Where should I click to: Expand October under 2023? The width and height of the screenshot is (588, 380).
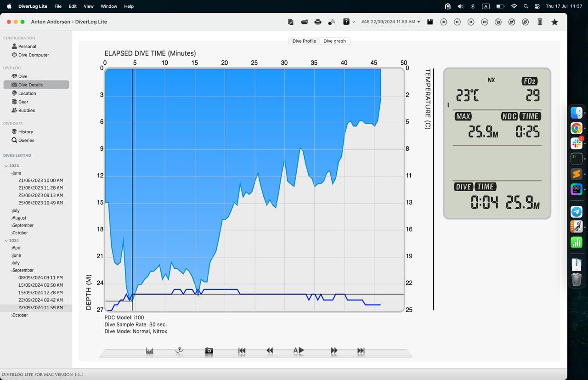12,233
